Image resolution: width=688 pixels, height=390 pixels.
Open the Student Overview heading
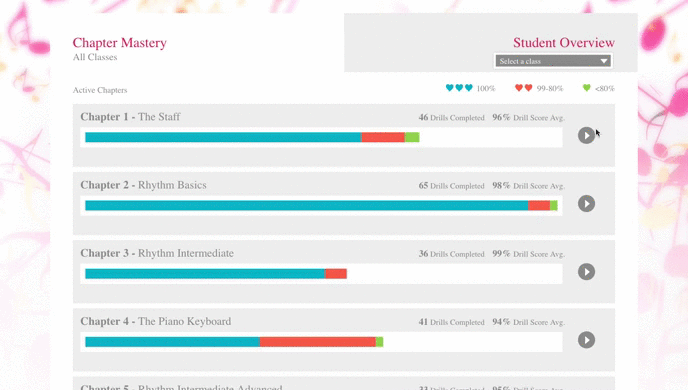tap(564, 43)
